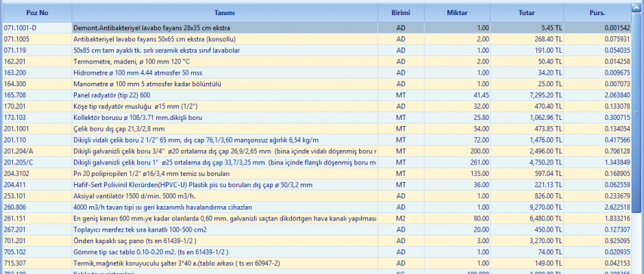Click the Birimi column header

click(401, 12)
